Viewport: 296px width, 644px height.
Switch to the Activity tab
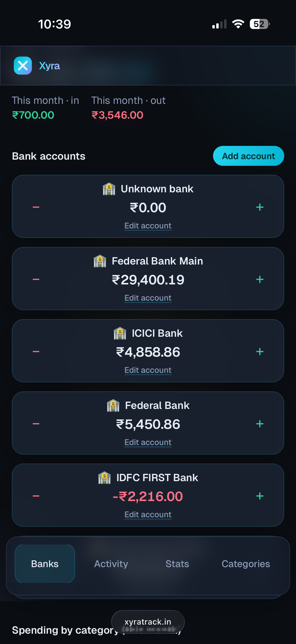[111, 564]
